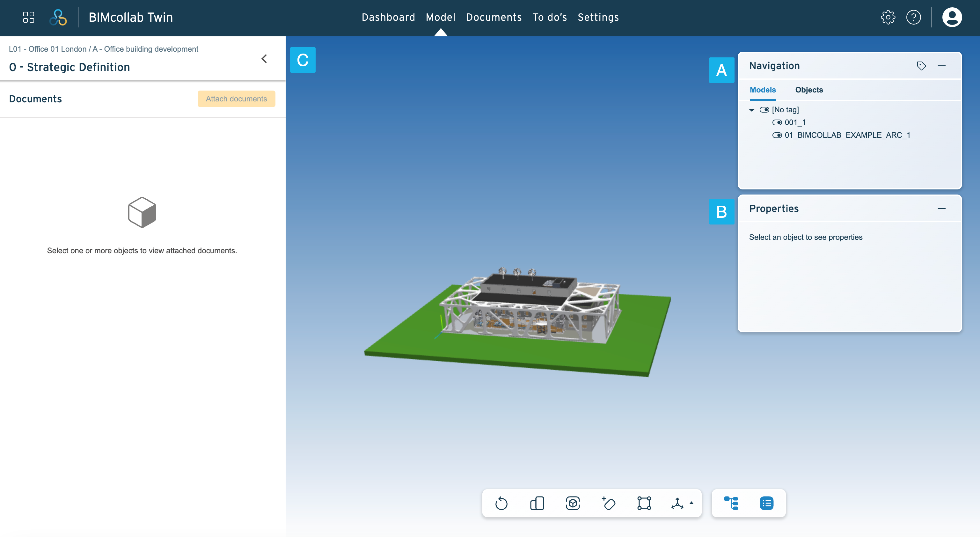The image size is (980, 537).
Task: Select the [No tag] tree row
Action: point(785,110)
